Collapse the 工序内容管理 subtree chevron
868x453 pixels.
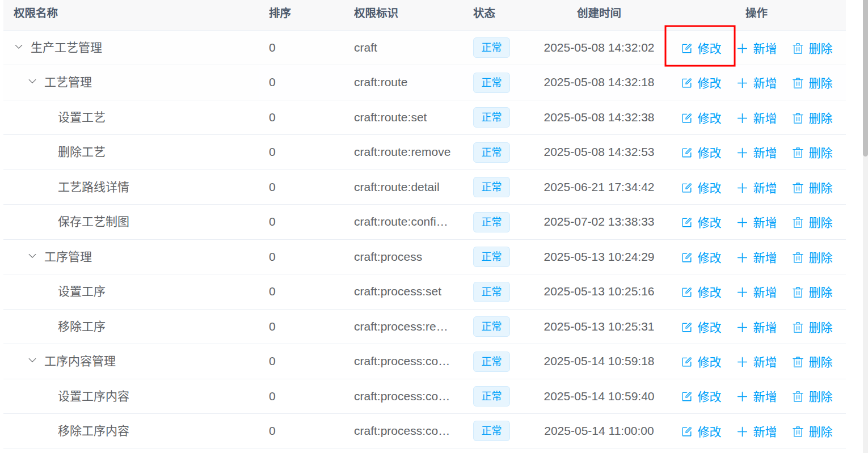[x=32, y=361]
